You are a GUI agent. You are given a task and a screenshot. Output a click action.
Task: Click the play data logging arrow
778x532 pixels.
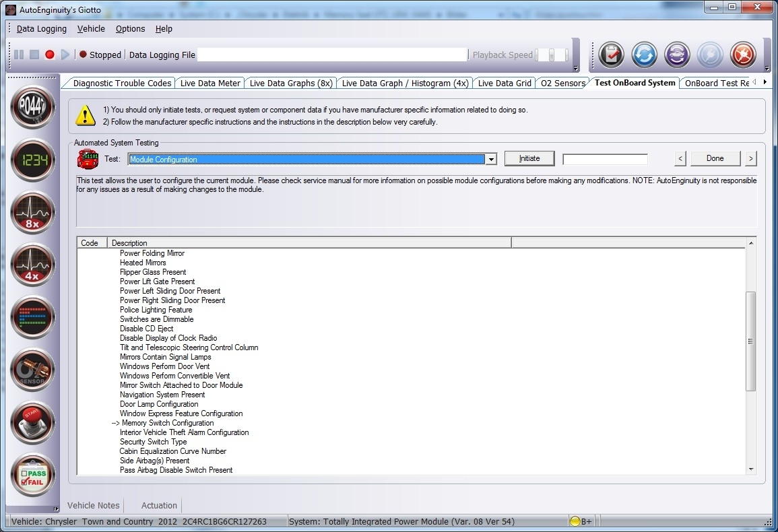(x=65, y=55)
